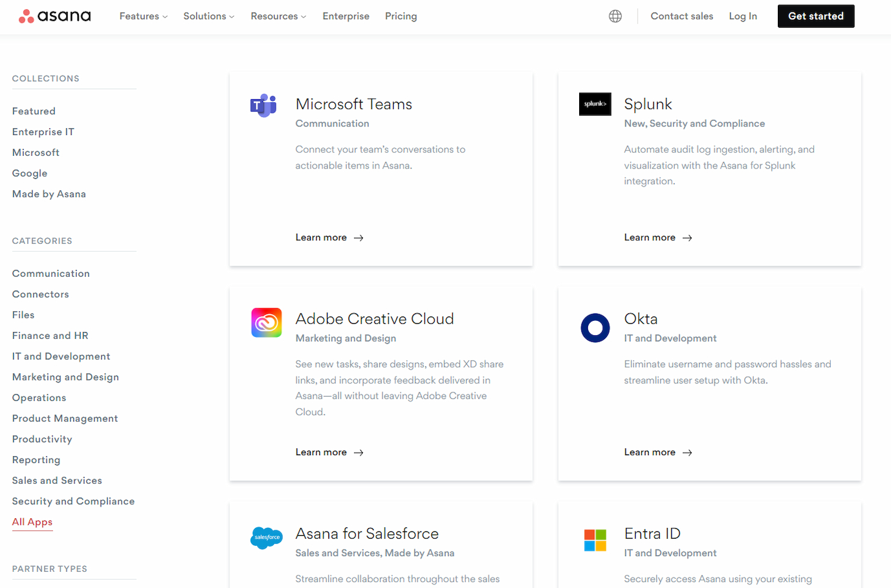Open the Entra ID card title
Screen dimensions: 891x588
[653, 534]
